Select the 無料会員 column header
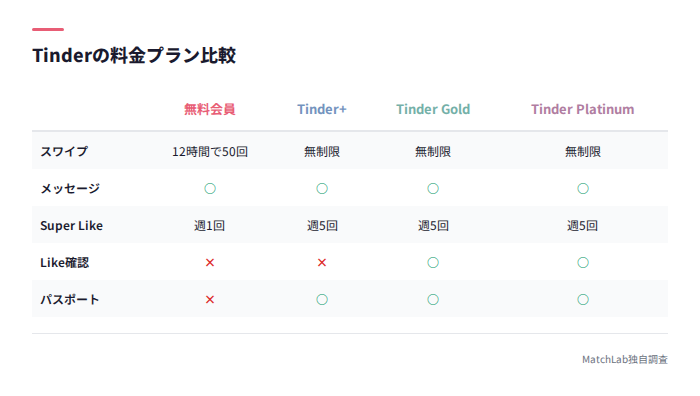The image size is (700, 396). click(209, 109)
